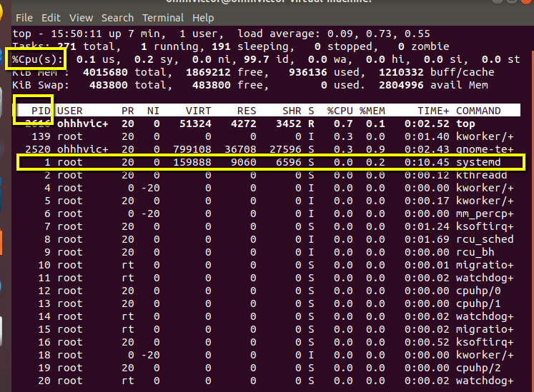534x392 pixels.
Task: Open the Help menu
Action: (x=203, y=18)
